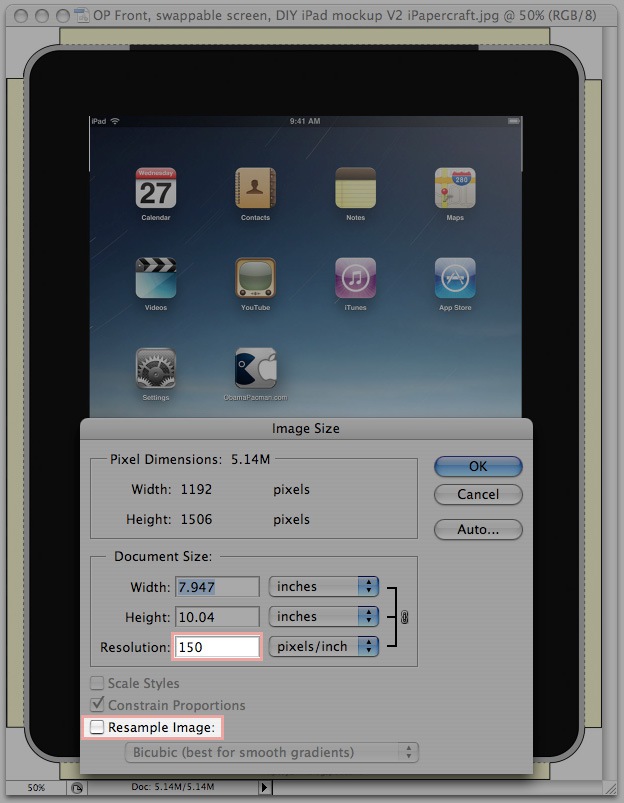Image resolution: width=624 pixels, height=803 pixels.
Task: Click the Doc: 5.14M/5.14M status text
Action: [173, 787]
